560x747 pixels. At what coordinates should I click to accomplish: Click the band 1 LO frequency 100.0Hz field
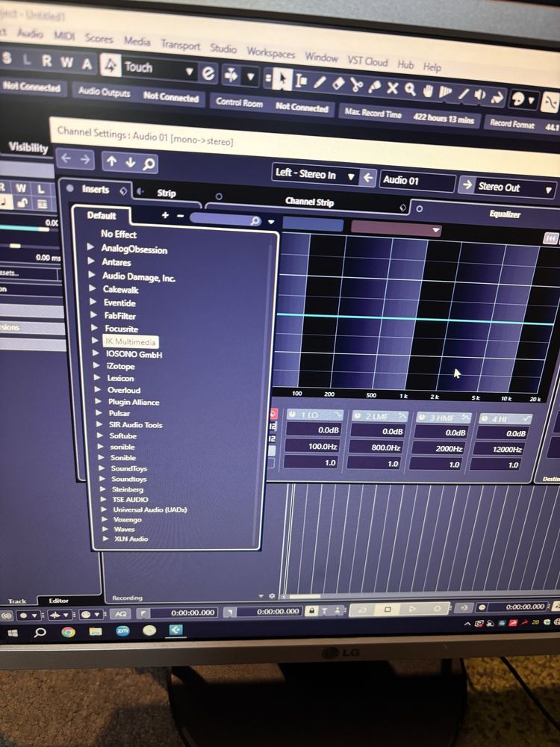tap(312, 447)
